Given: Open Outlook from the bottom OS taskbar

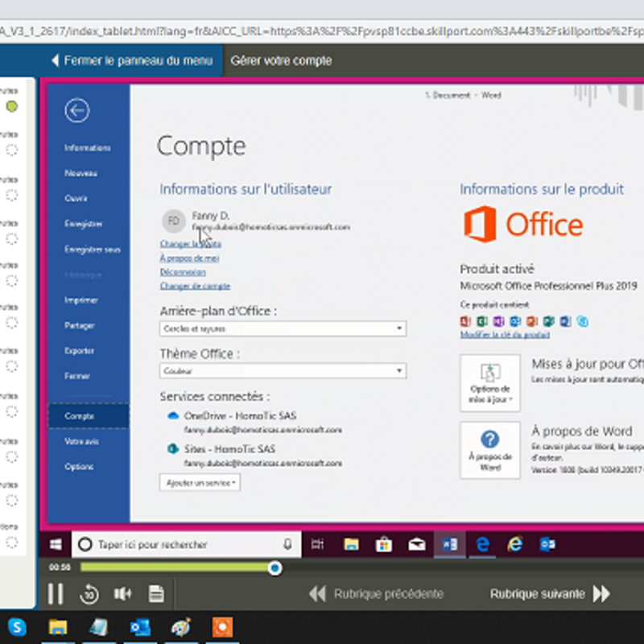Looking at the screenshot, I should (140, 627).
